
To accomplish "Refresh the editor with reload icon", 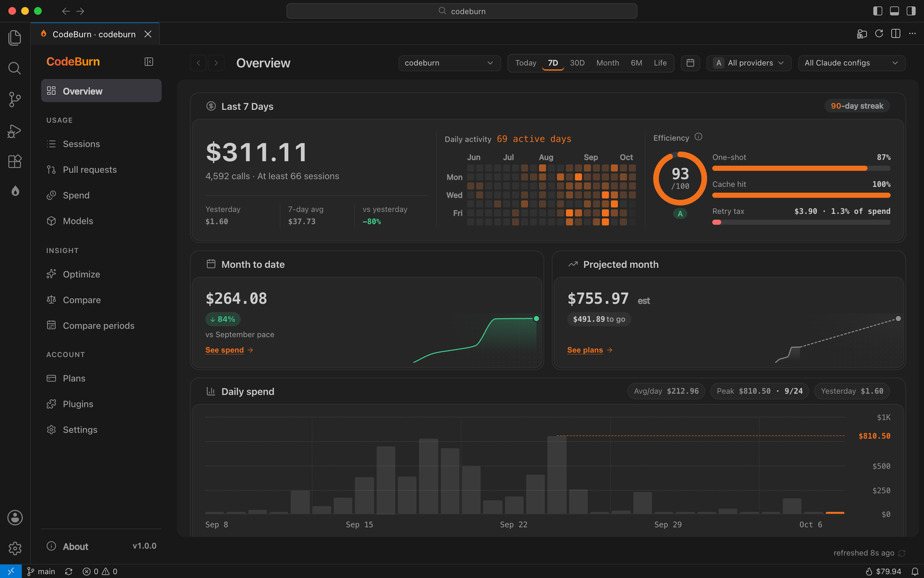I will [x=879, y=34].
